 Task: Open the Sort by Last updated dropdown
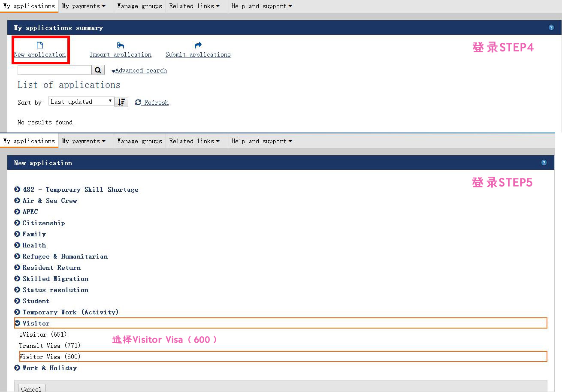(x=82, y=102)
